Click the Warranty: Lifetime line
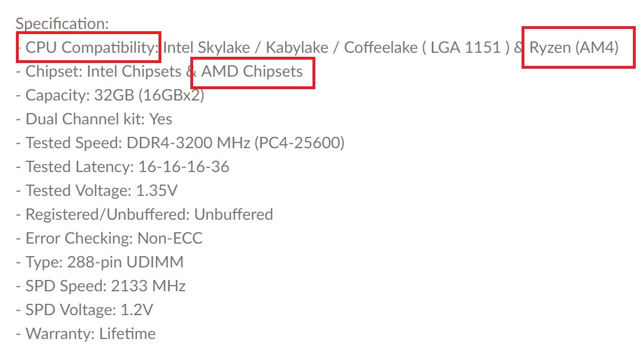 [x=86, y=334]
